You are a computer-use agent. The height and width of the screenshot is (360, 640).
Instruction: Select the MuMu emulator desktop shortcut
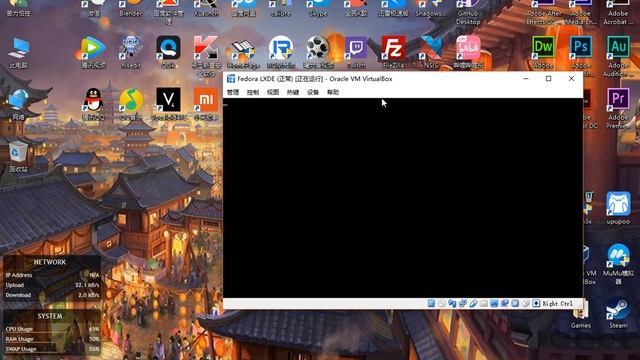point(618,263)
